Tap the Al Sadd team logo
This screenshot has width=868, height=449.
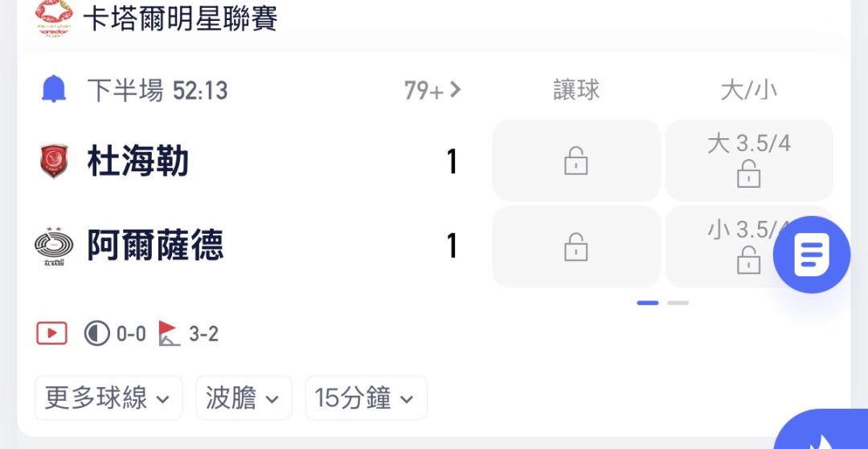tap(54, 246)
